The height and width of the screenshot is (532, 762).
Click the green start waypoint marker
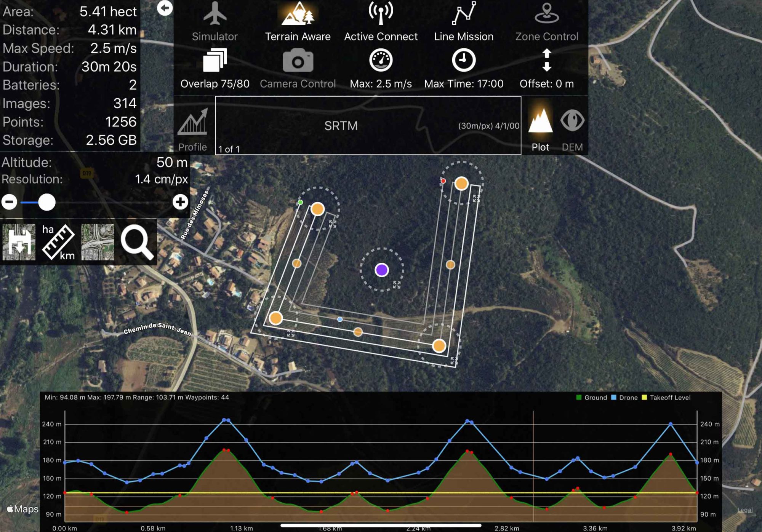click(x=300, y=202)
